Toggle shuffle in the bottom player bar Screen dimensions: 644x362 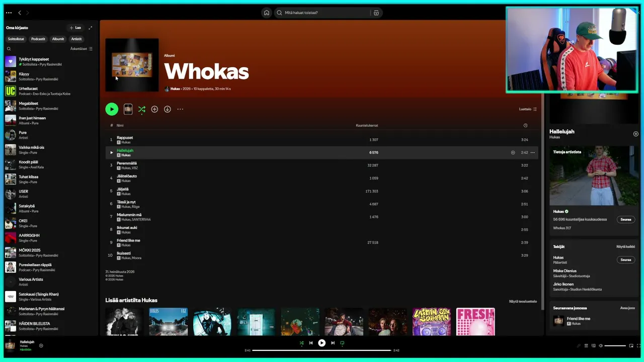[x=301, y=343]
